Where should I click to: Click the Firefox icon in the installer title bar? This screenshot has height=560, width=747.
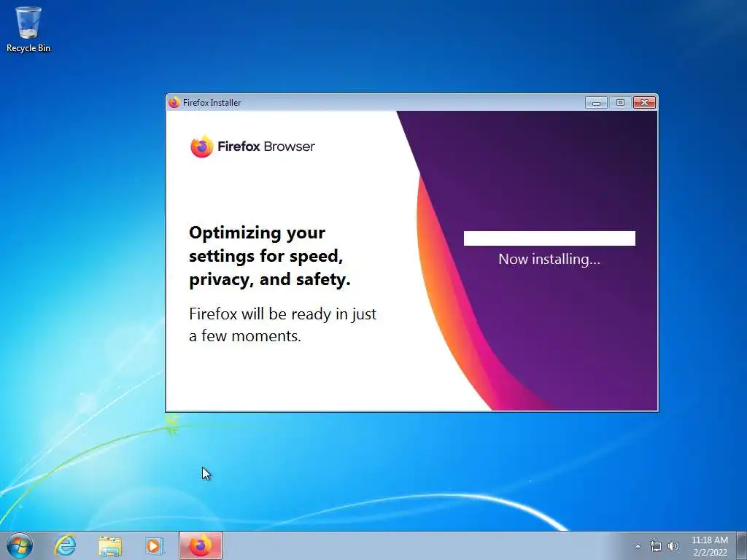[x=174, y=102]
